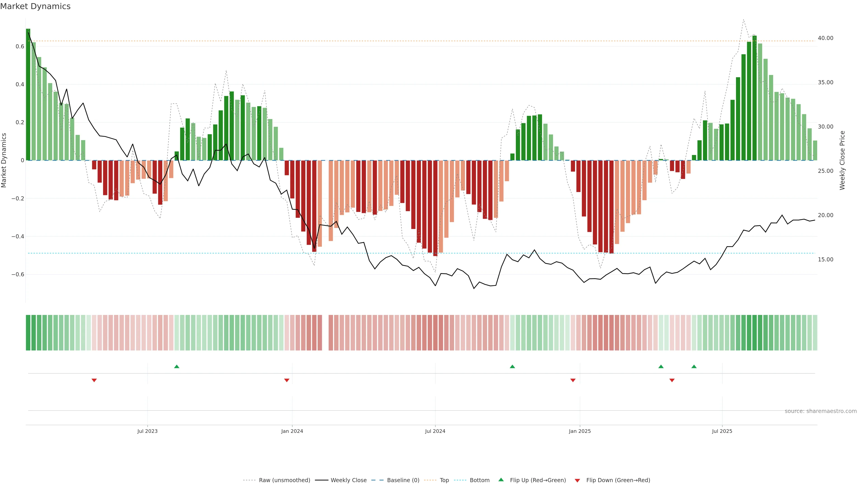The height and width of the screenshot is (488, 868).
Task: Click the earliest green flip-up marker after Jul 2023
Action: point(177,366)
